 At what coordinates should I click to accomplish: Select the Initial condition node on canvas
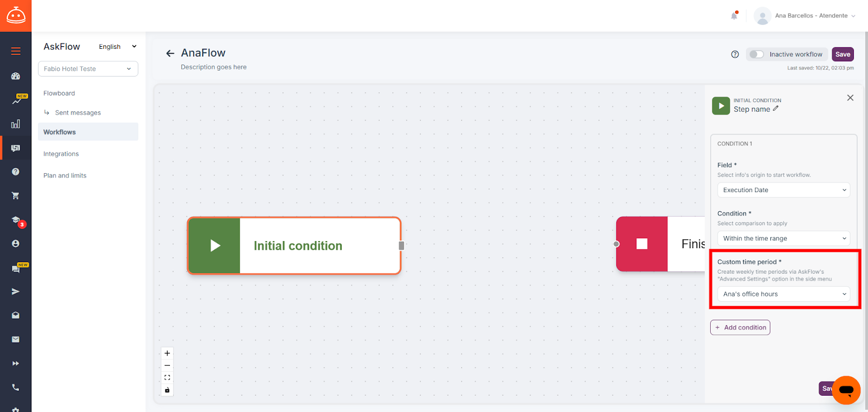coord(294,245)
